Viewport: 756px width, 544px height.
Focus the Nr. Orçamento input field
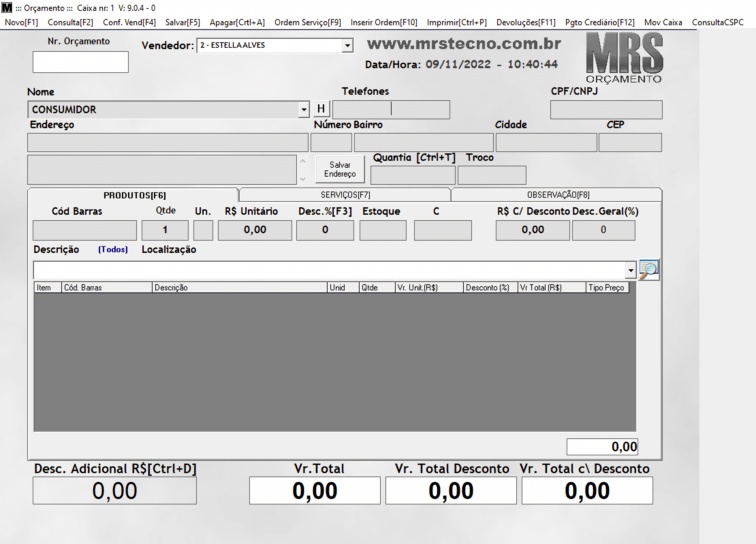pos(80,62)
